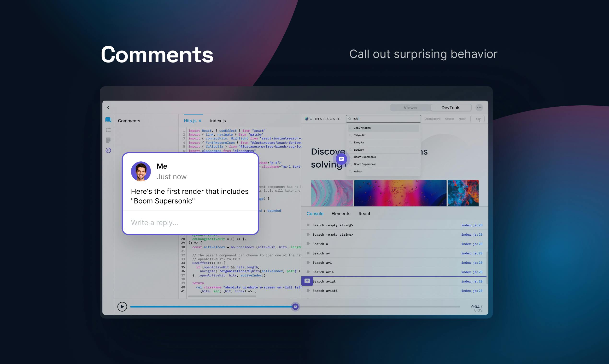Open index.js:20 link for 'Search a'

472,244
